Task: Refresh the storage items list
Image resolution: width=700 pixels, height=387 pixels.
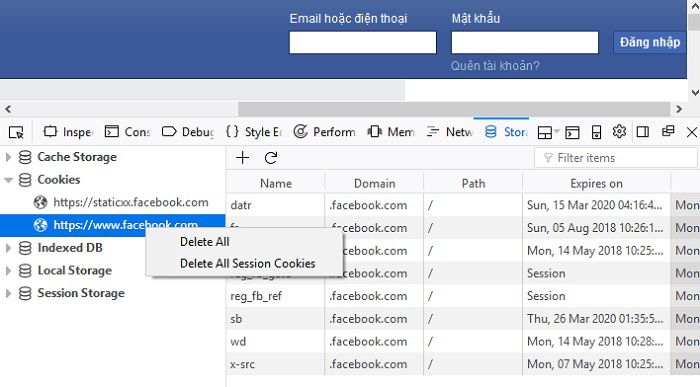Action: click(271, 158)
